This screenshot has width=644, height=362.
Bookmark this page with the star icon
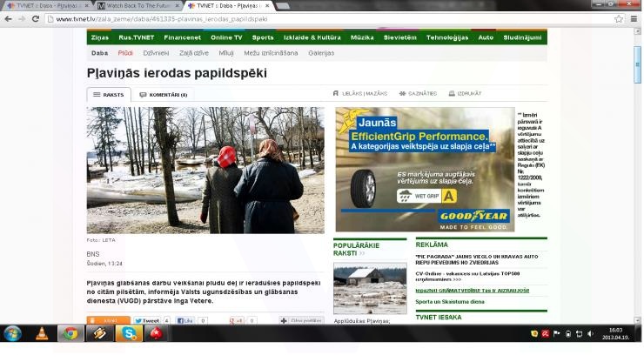point(619,18)
